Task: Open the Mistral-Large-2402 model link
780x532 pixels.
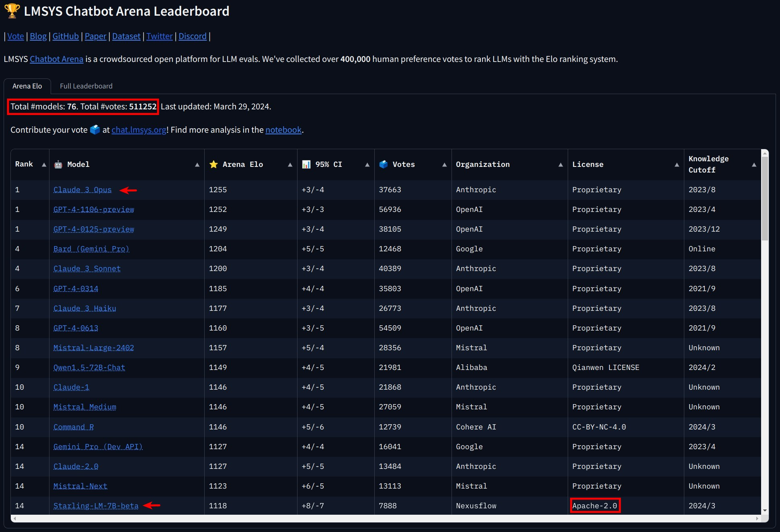Action: coord(94,348)
